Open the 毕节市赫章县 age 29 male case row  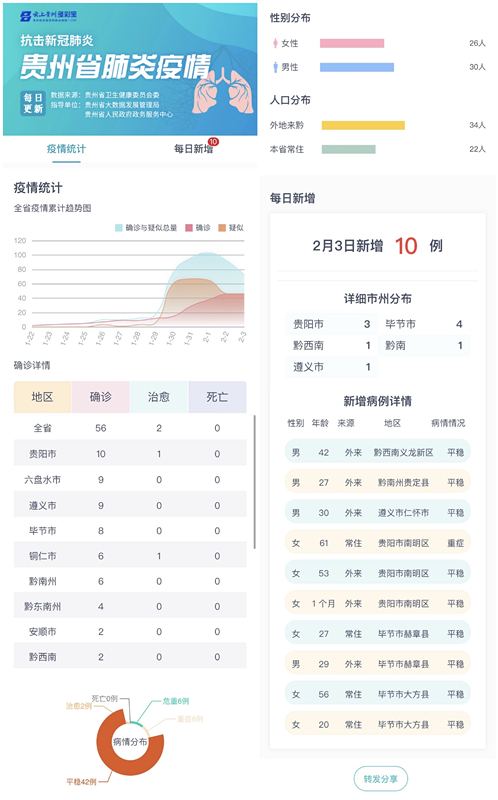378,664
